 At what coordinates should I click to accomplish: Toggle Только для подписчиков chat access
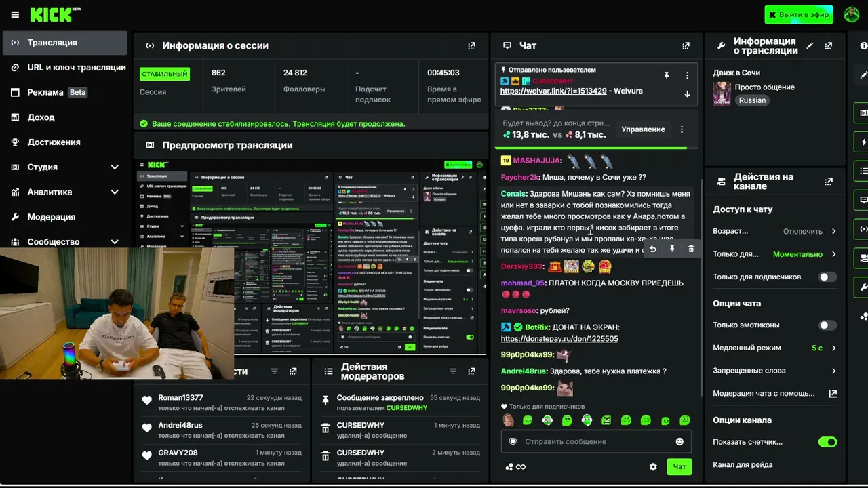827,277
